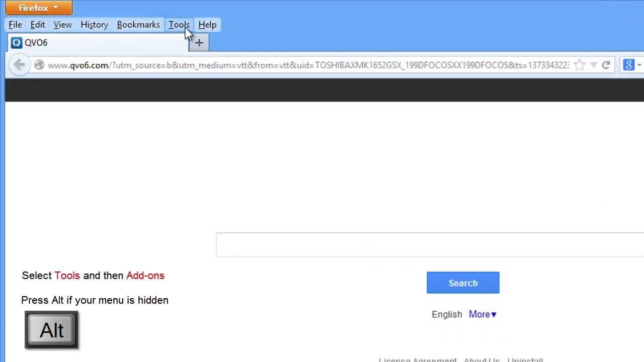Open the View menu
The width and height of the screenshot is (644, 362).
point(63,25)
